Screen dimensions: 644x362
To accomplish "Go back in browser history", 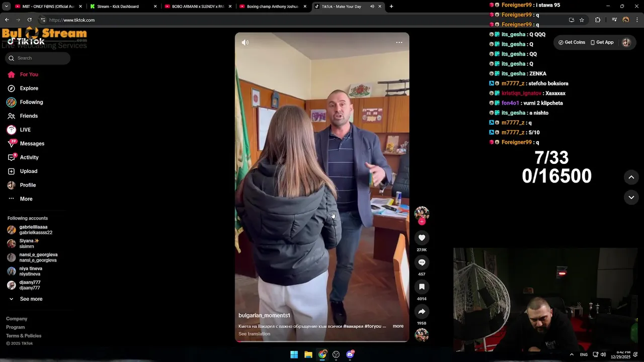I will click(7, 20).
